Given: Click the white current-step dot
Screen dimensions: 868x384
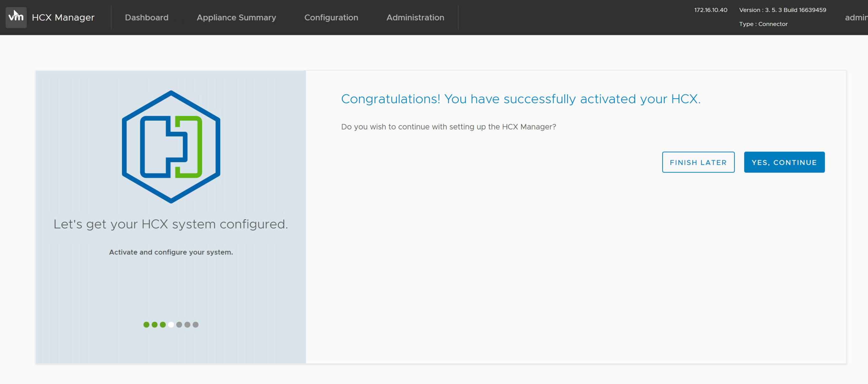Looking at the screenshot, I should [x=171, y=325].
